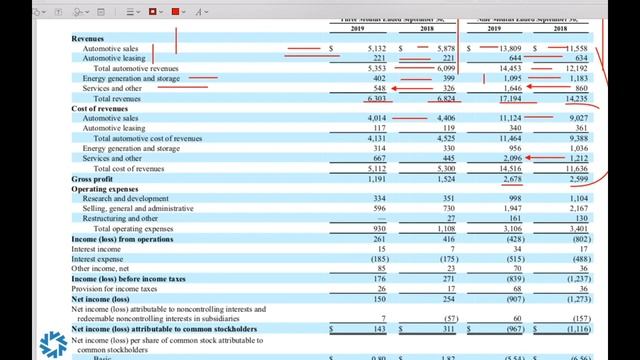Screen dimensions: 640x360
Task: Click the automotive sales value 5,878
Action: pos(446,49)
